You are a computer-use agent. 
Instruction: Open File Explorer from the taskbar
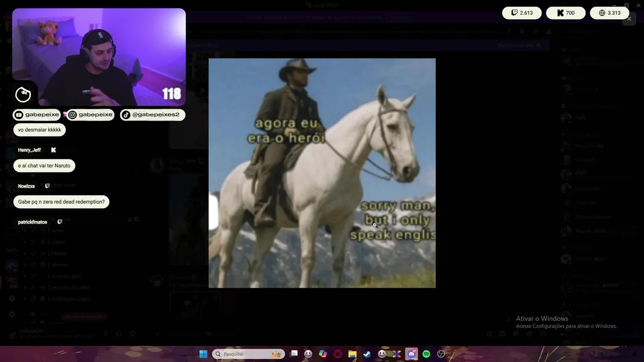point(353,354)
